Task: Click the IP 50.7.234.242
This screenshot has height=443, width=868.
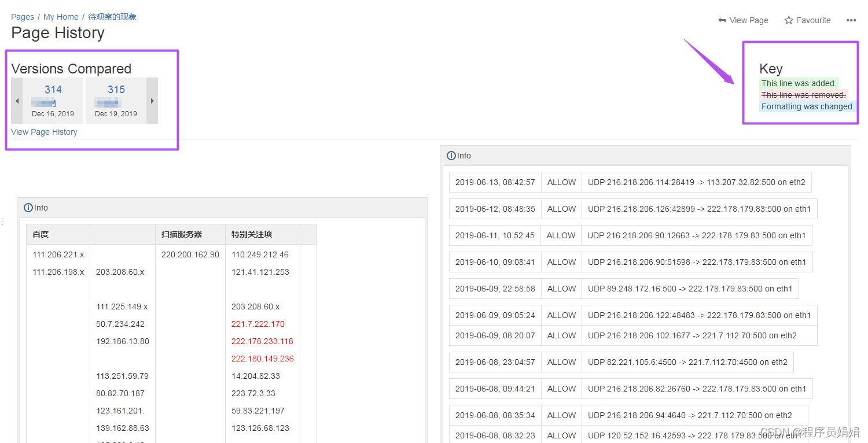Action: (120, 324)
